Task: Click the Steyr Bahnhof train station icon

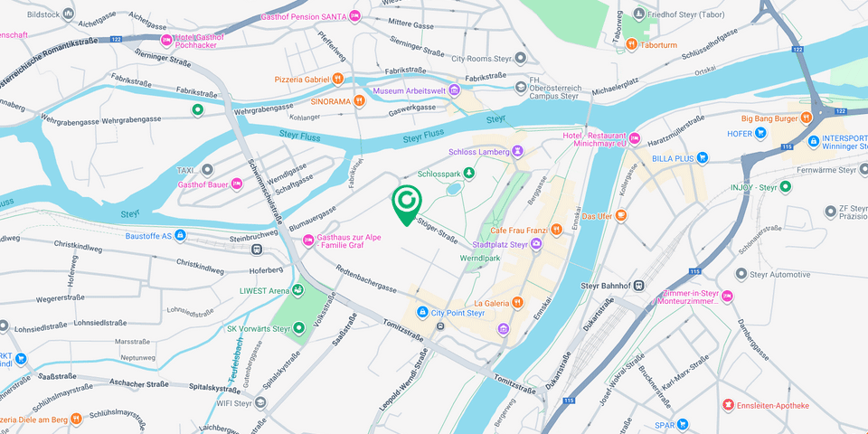Action: tap(639, 286)
